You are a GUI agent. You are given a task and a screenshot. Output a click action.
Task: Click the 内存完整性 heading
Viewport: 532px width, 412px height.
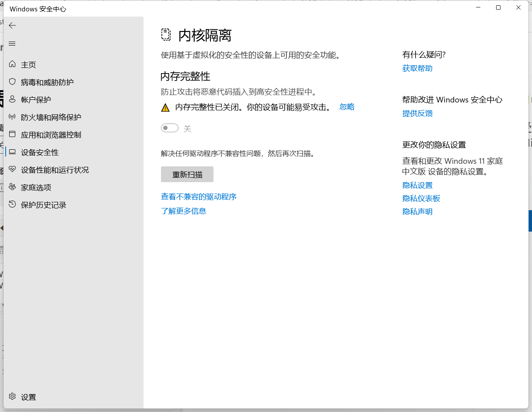[x=185, y=76]
